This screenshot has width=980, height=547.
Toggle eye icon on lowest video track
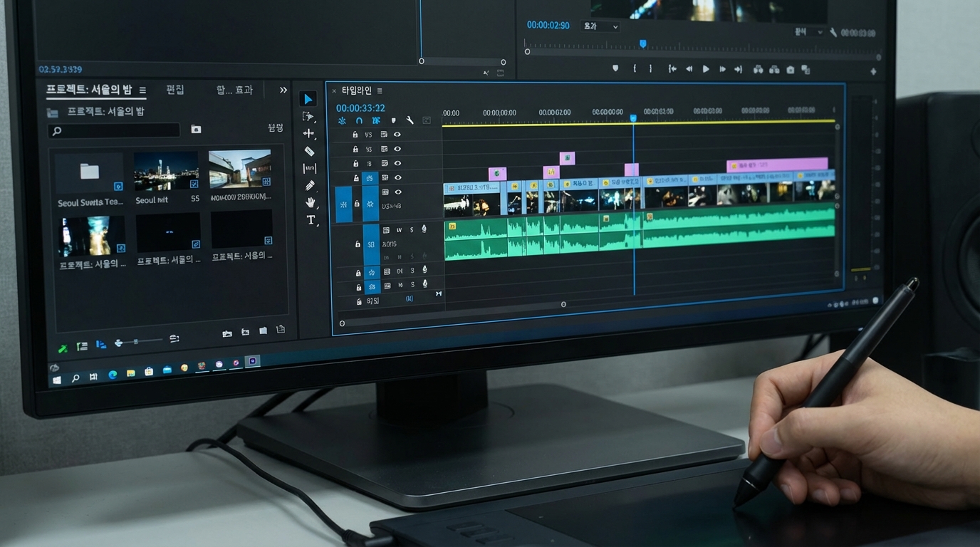tap(398, 192)
